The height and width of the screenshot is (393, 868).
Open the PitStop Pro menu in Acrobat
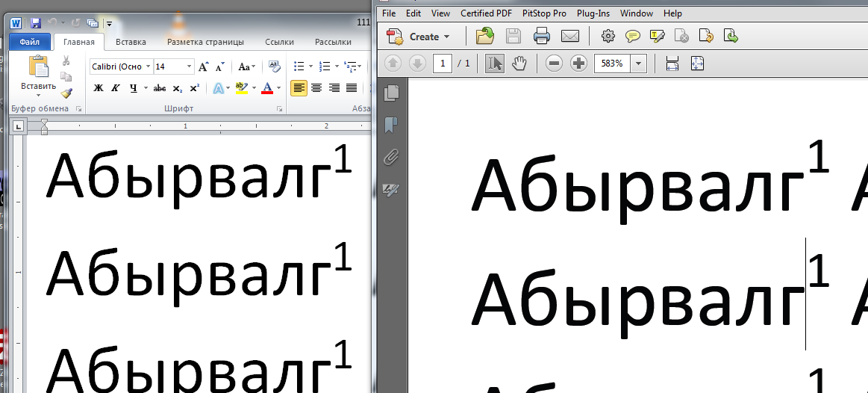[544, 13]
